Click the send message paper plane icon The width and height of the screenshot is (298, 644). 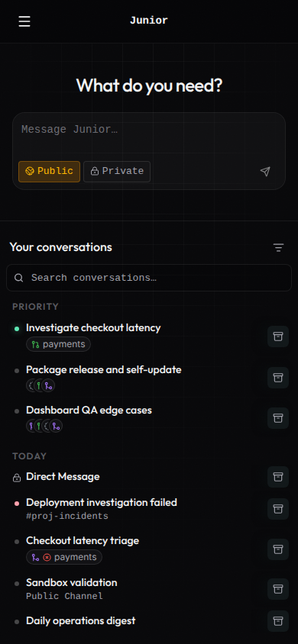click(x=265, y=172)
